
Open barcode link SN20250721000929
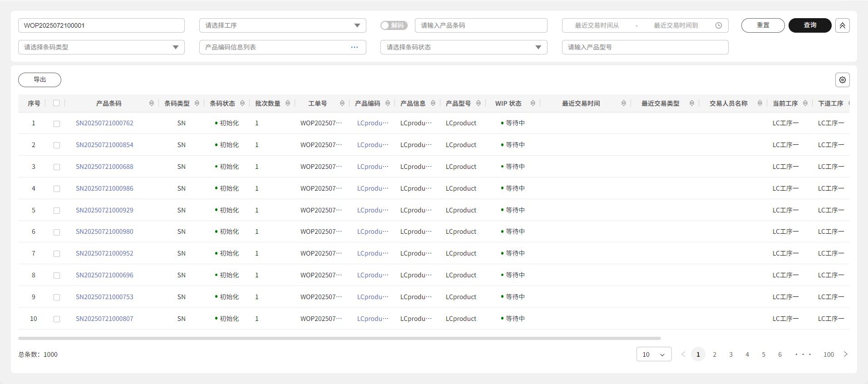click(x=104, y=210)
